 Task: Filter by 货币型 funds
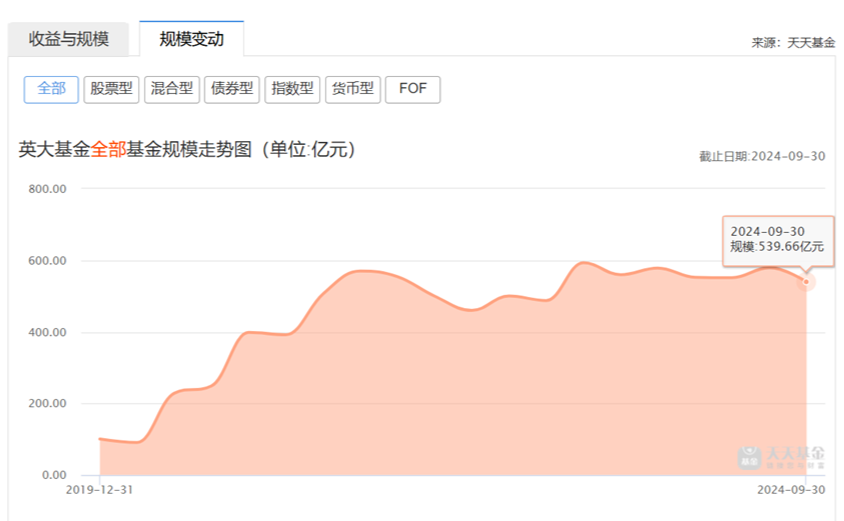pos(353,89)
